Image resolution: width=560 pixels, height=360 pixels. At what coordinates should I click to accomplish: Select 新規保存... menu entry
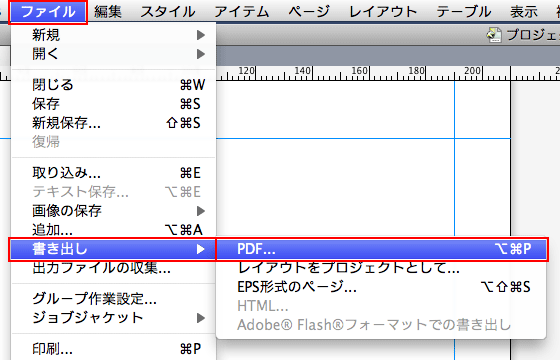(x=114, y=123)
